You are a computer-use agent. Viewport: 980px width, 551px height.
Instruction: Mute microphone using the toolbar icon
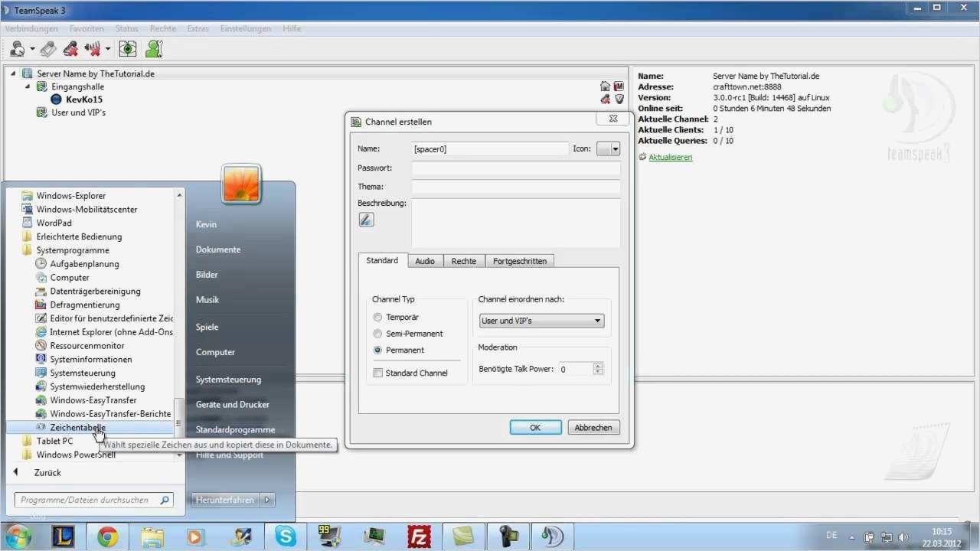(x=71, y=49)
